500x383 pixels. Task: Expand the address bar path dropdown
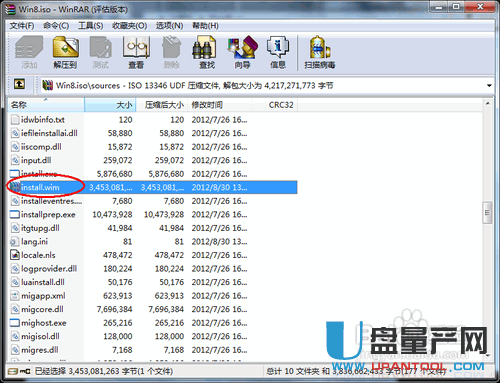pos(489,86)
